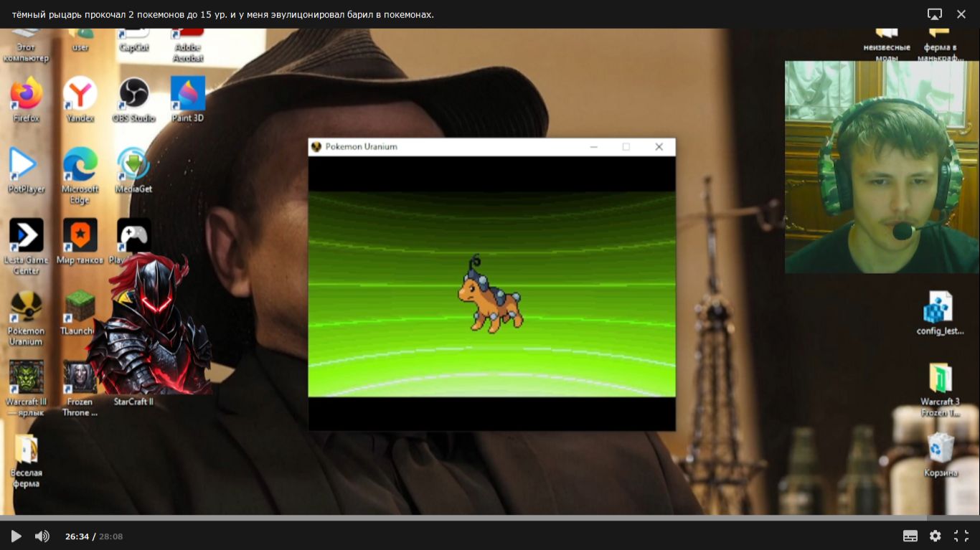Screen dimensions: 980x550
Task: Mute the video sound
Action: (x=42, y=536)
